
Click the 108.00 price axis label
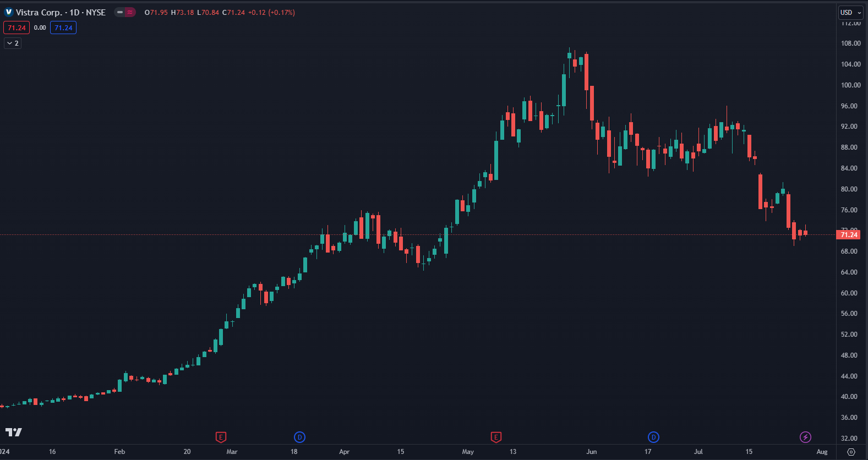(x=850, y=43)
